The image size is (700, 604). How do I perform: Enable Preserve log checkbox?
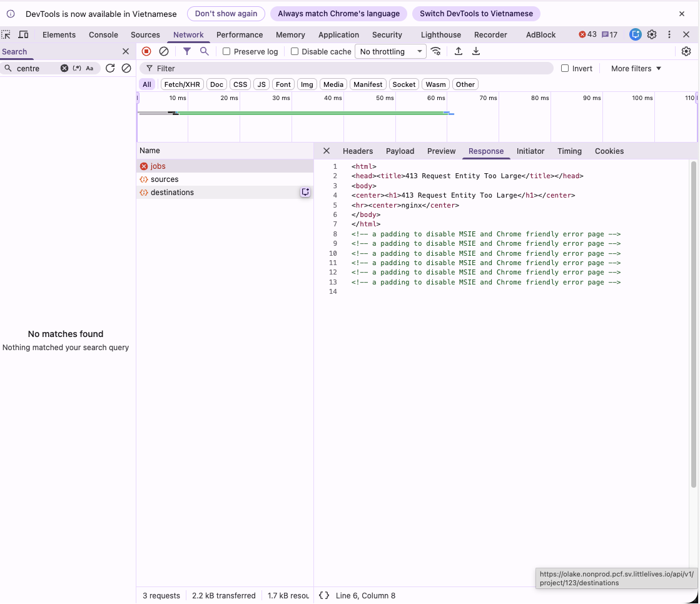coord(226,51)
